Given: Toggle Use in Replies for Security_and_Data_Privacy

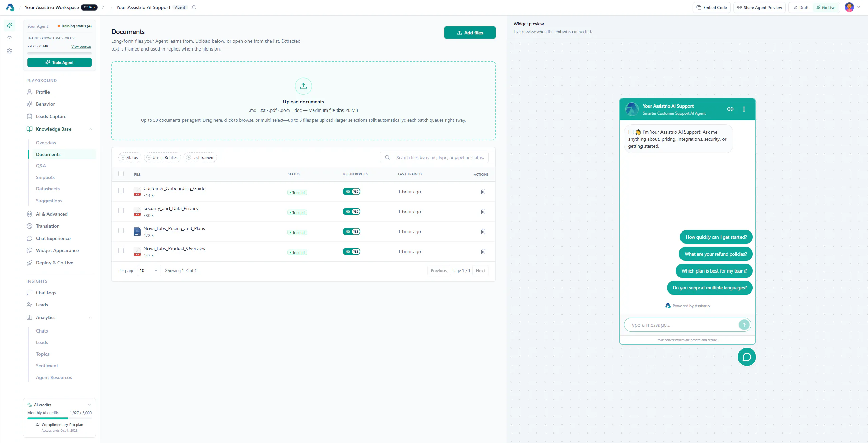Looking at the screenshot, I should (352, 212).
